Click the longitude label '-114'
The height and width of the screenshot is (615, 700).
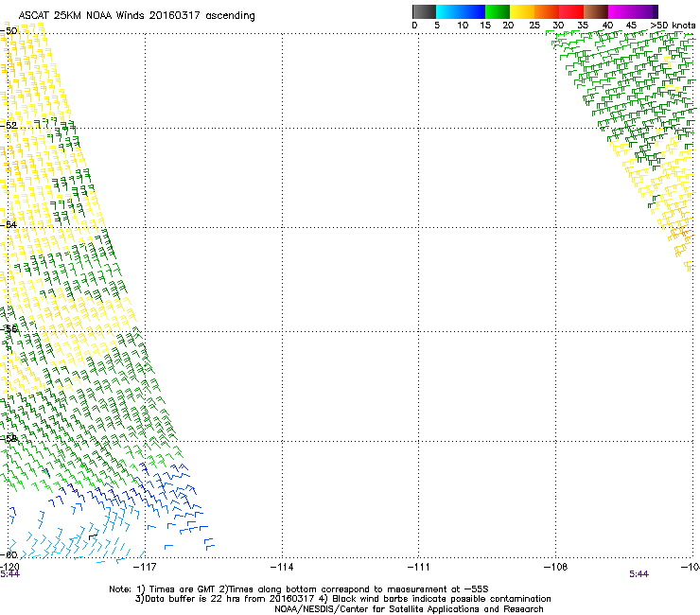[x=282, y=567]
